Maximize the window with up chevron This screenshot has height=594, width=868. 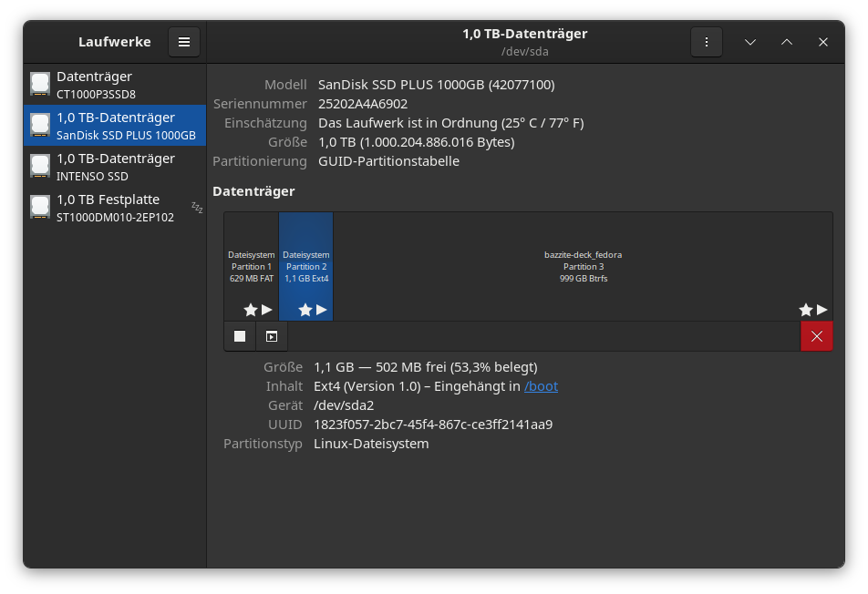pyautogui.click(x=787, y=42)
